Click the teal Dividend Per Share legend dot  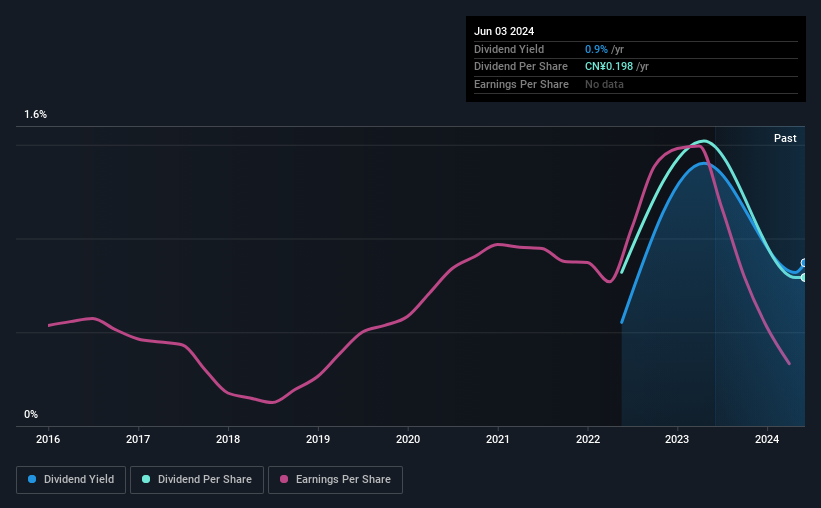tap(146, 479)
